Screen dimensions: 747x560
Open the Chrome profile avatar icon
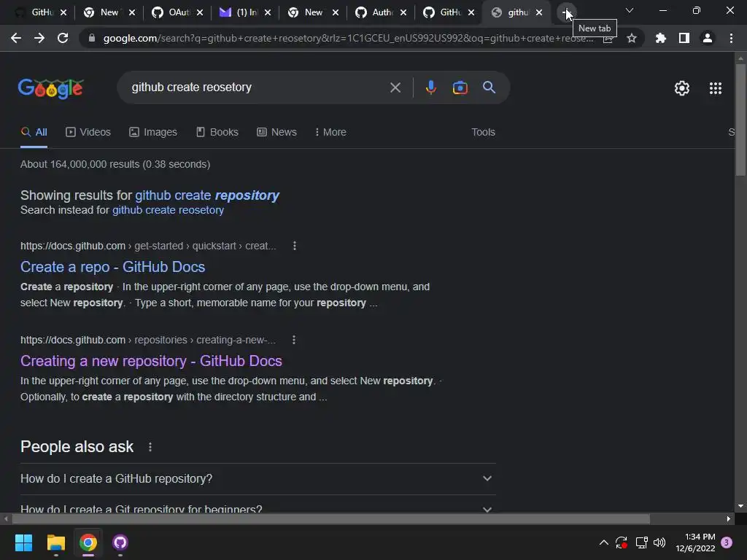tap(708, 38)
